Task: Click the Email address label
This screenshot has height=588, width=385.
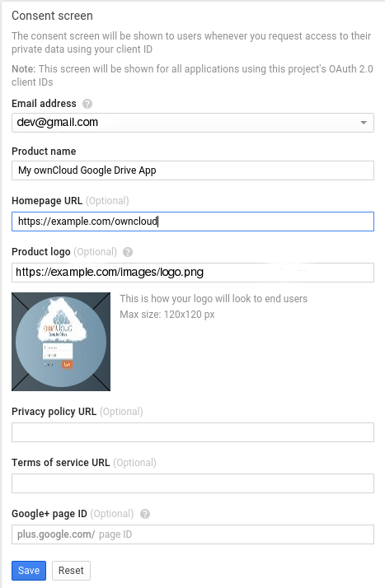Action: click(x=44, y=104)
